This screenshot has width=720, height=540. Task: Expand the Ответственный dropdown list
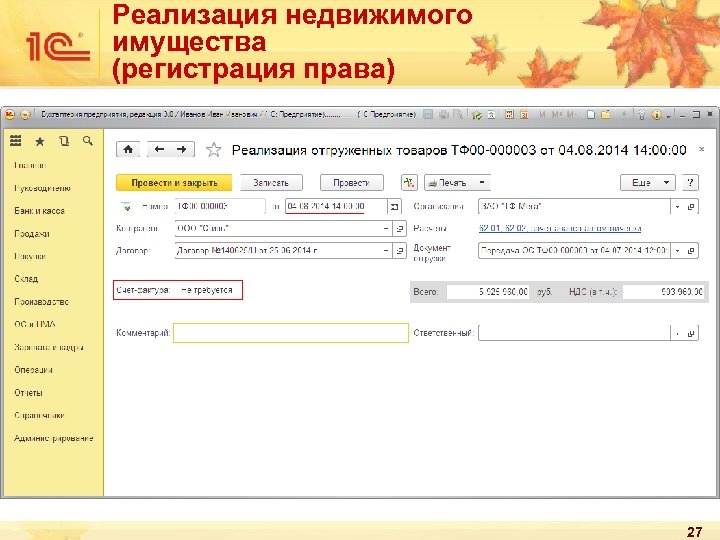coord(677,333)
